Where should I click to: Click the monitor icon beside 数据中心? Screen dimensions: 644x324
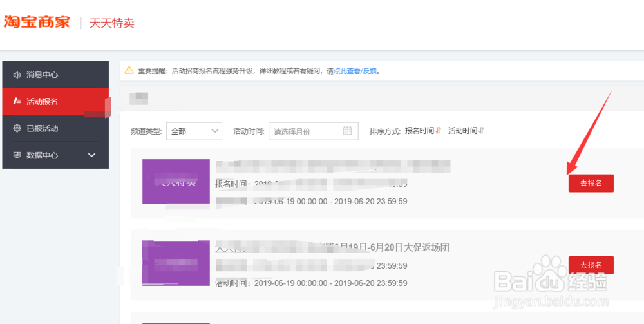click(x=17, y=155)
